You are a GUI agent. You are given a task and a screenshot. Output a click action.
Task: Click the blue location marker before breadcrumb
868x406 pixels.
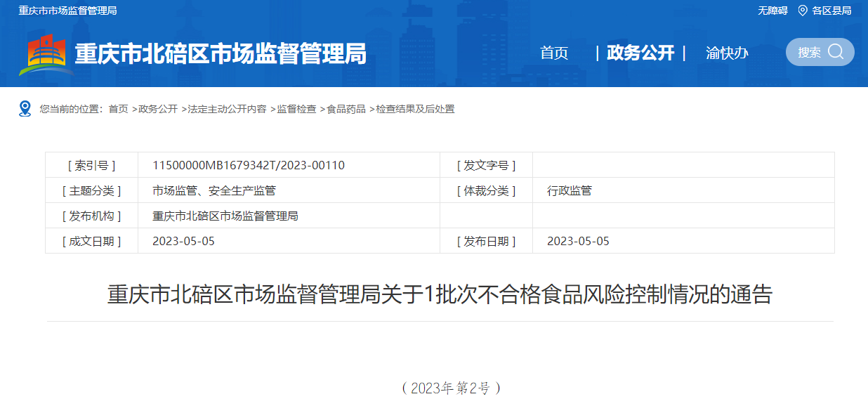point(25,109)
